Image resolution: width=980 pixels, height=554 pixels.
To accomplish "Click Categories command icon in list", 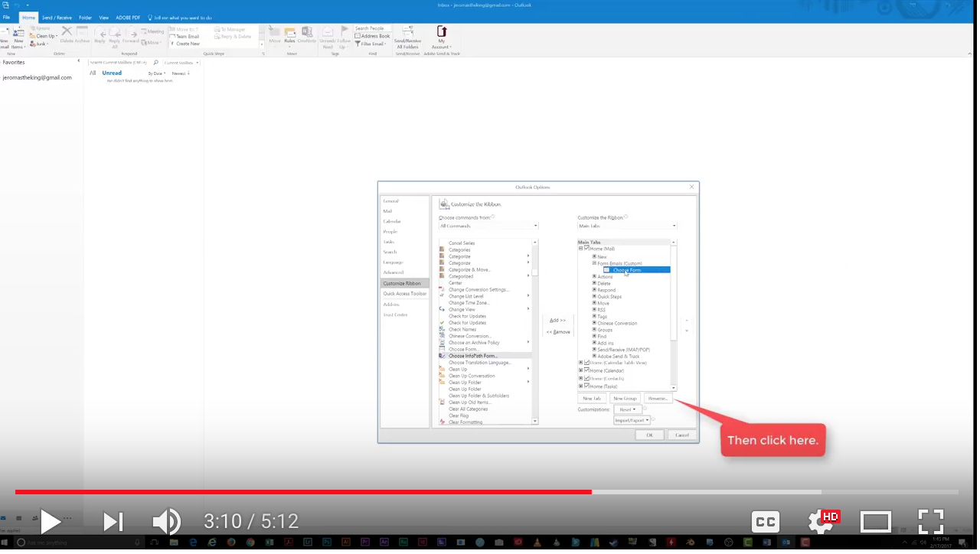I will click(x=442, y=250).
